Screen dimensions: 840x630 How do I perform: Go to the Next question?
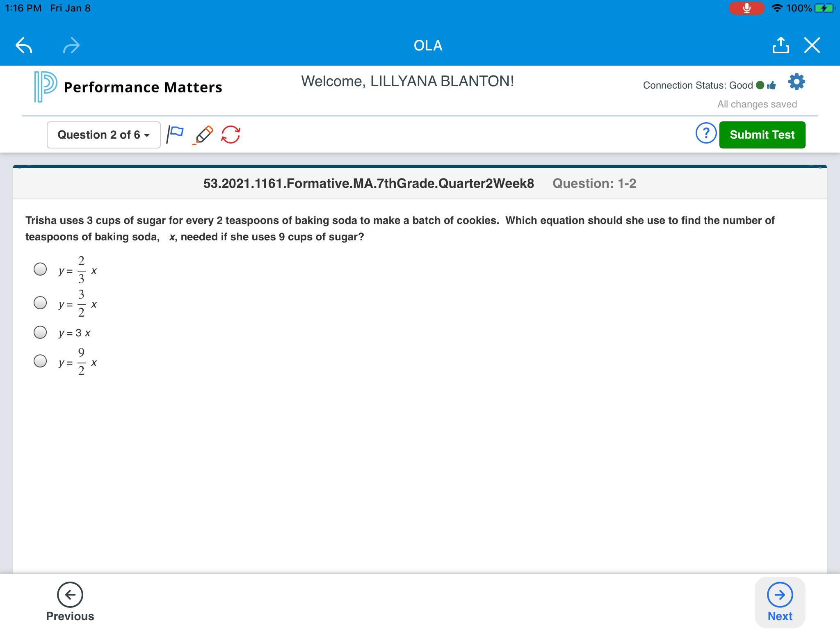point(780,602)
